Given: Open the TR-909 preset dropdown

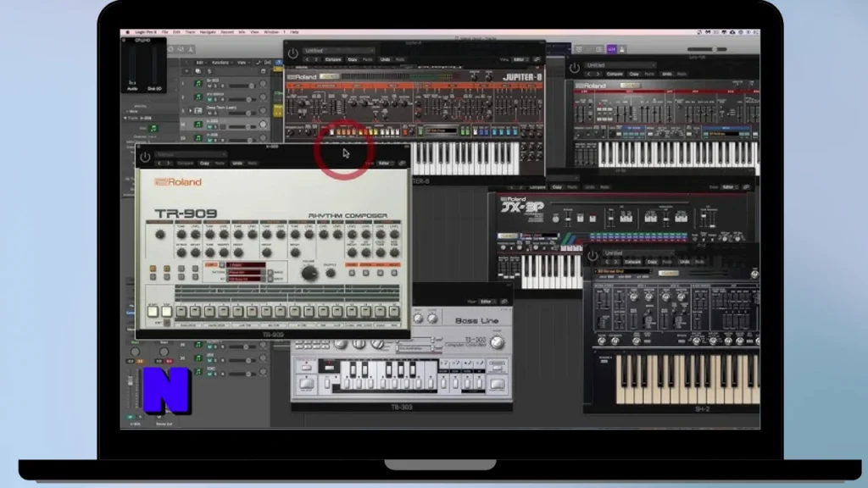Looking at the screenshot, I should (x=191, y=154).
